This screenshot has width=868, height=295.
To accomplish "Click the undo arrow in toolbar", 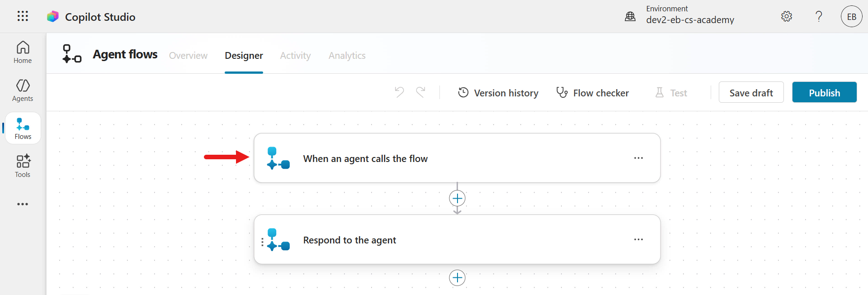I will click(399, 92).
